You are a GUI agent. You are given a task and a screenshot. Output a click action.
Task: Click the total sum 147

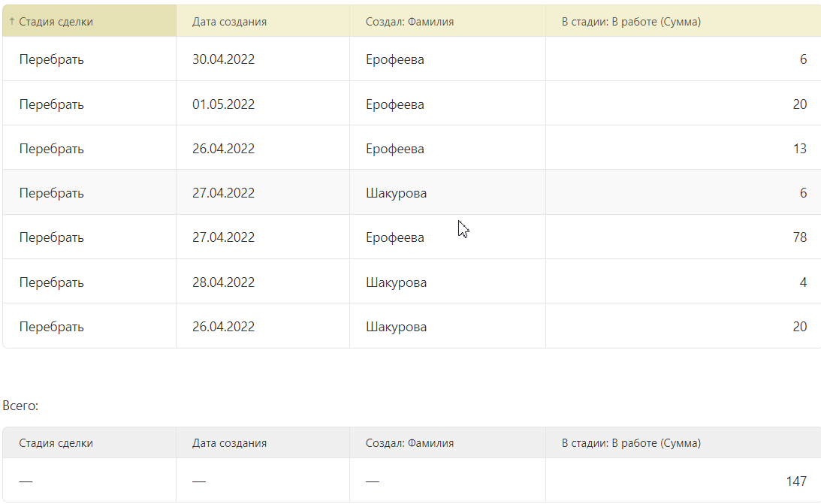click(x=796, y=481)
